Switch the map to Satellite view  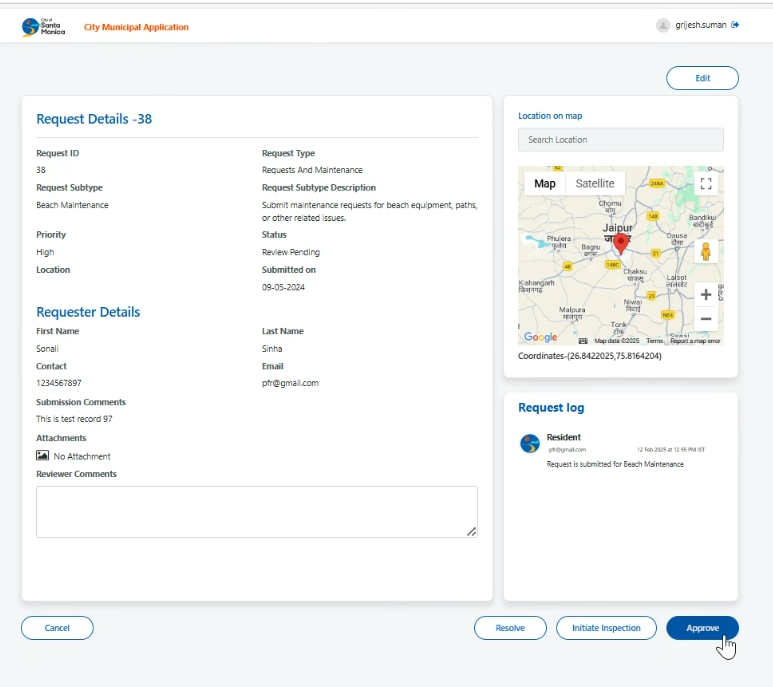(595, 184)
